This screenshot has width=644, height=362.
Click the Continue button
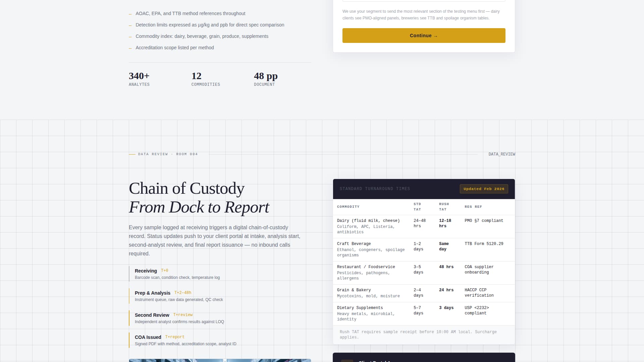pyautogui.click(x=423, y=36)
